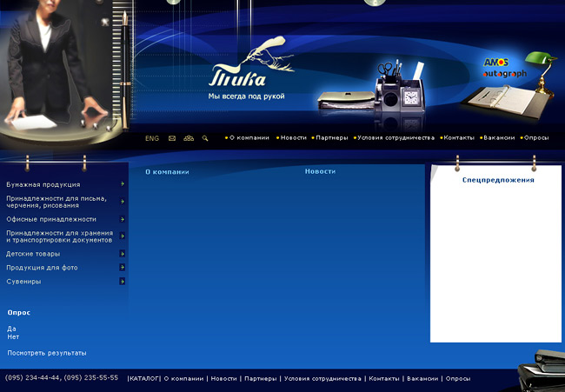Open Условия сотрудничества in top menu

(x=395, y=137)
